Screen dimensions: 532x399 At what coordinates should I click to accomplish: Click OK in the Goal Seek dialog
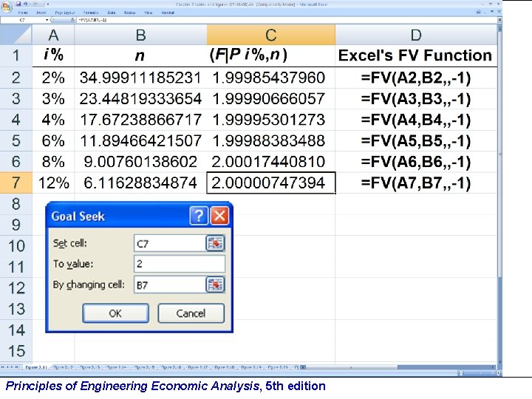(115, 313)
